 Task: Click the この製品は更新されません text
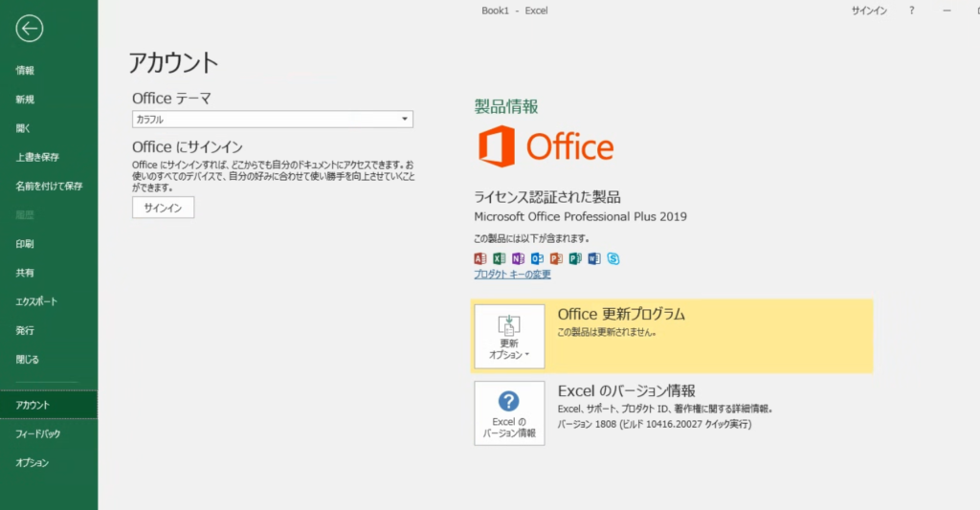[x=606, y=332]
